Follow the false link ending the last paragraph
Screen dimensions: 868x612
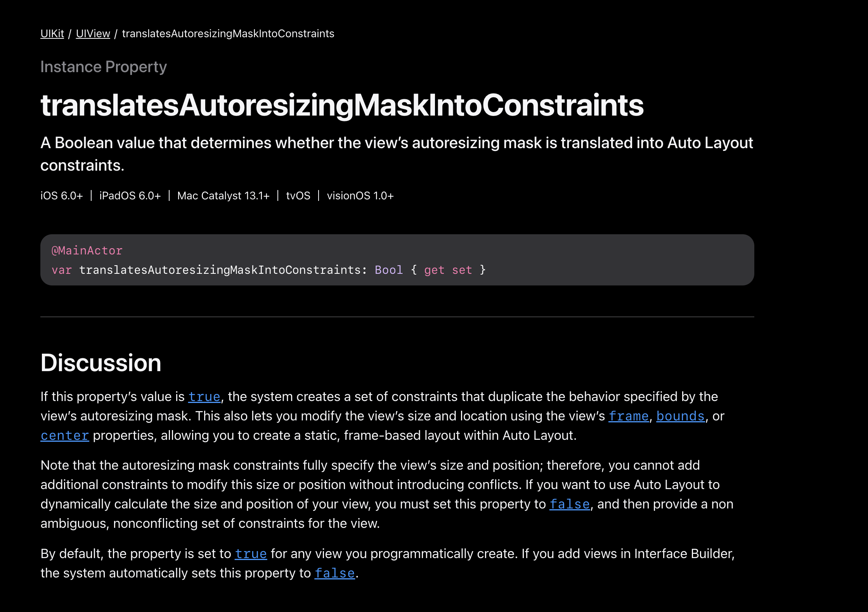point(334,573)
